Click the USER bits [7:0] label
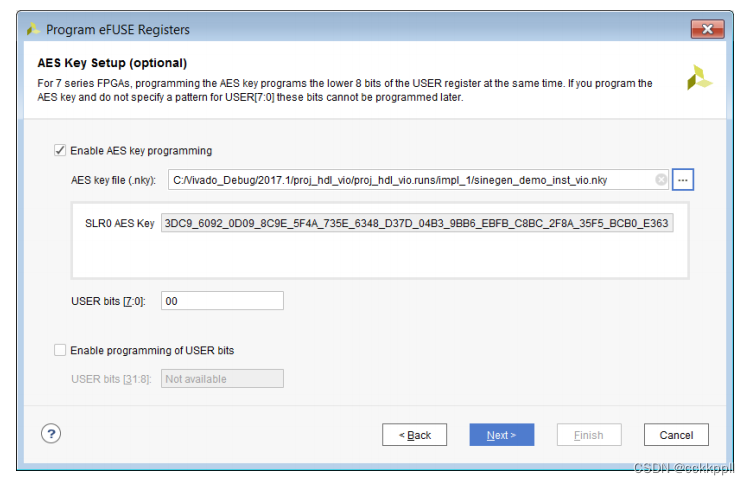The width and height of the screenshot is (750, 485). tap(108, 301)
